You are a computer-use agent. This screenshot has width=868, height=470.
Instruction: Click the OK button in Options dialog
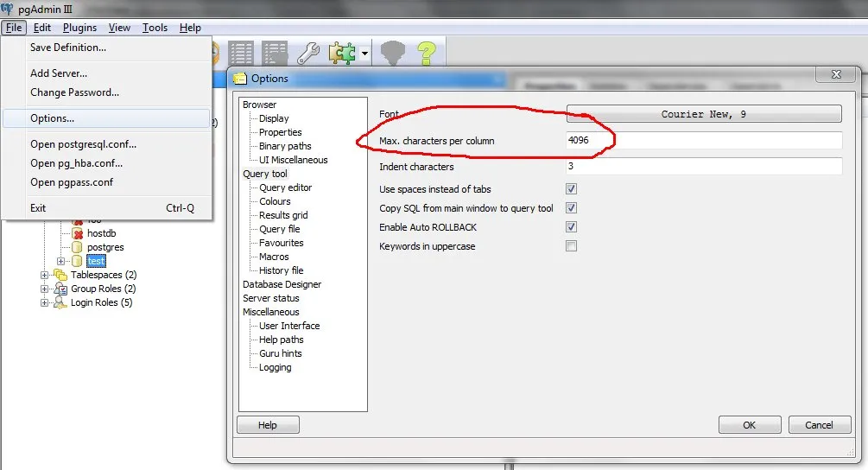(750, 425)
